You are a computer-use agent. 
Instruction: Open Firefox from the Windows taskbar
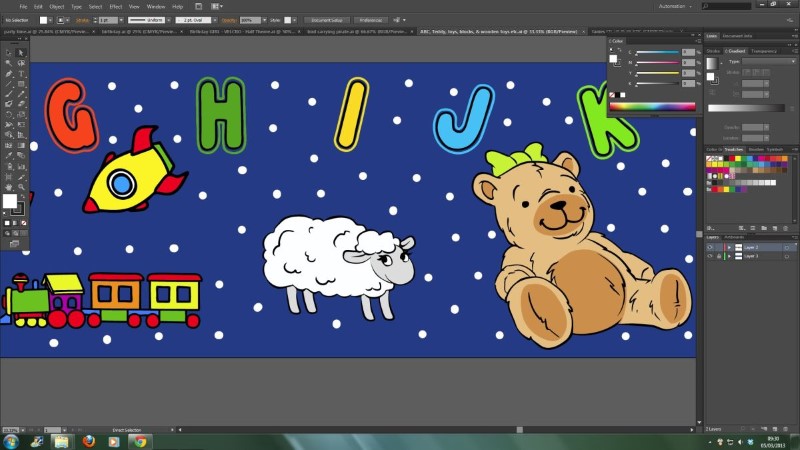point(88,440)
